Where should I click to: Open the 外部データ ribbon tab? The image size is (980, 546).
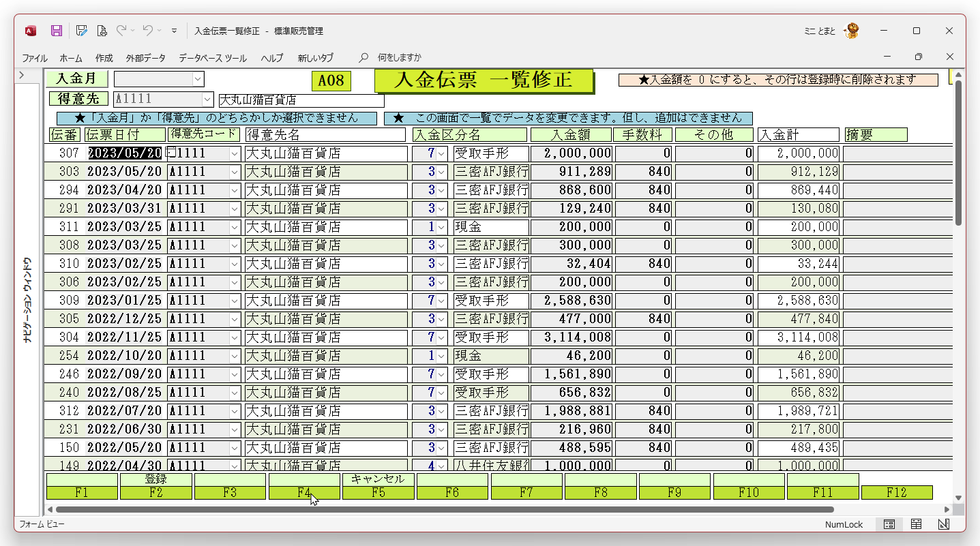click(145, 58)
